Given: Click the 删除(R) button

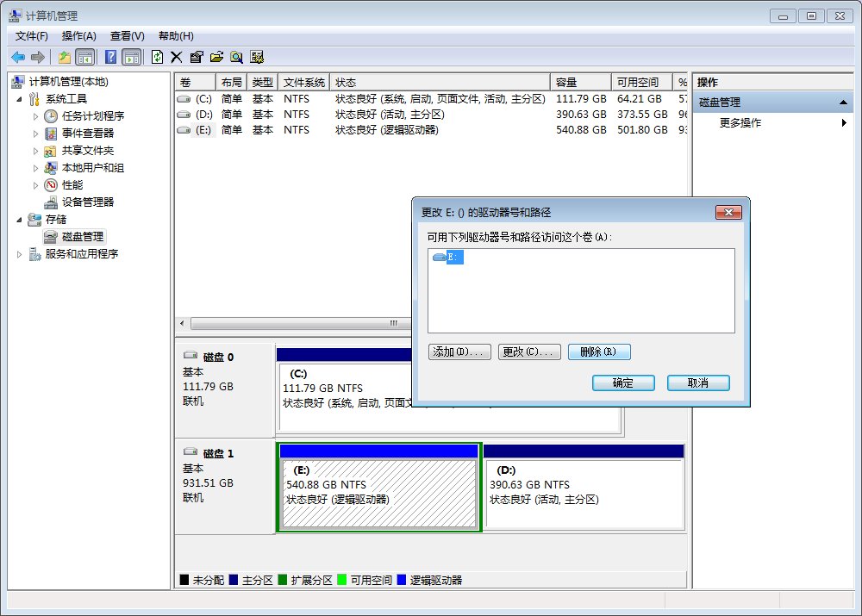Looking at the screenshot, I should (x=599, y=352).
